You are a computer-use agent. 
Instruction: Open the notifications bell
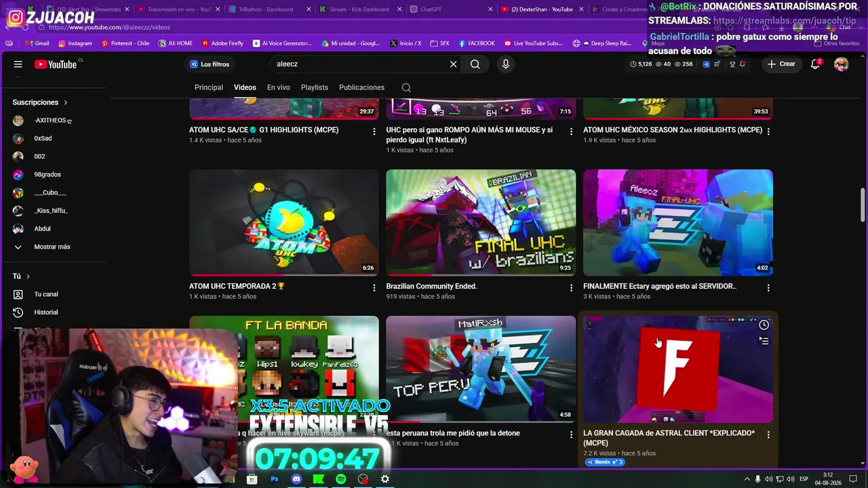tap(816, 64)
